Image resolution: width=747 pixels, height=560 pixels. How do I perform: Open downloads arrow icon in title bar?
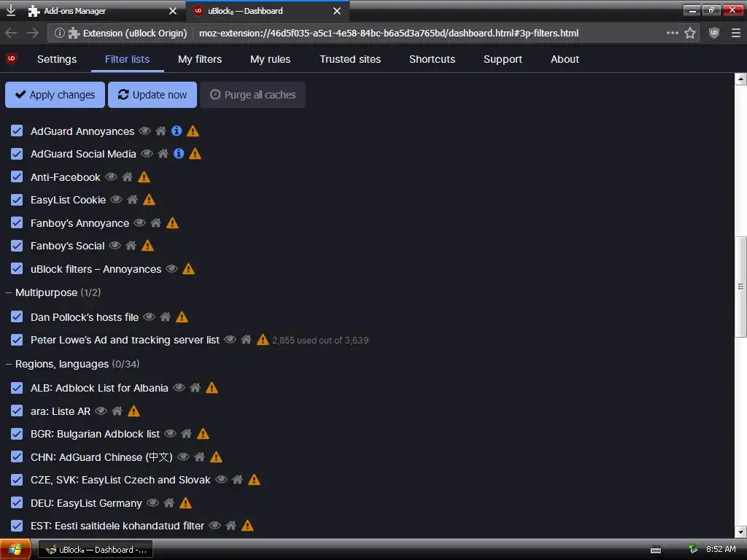click(x=10, y=10)
